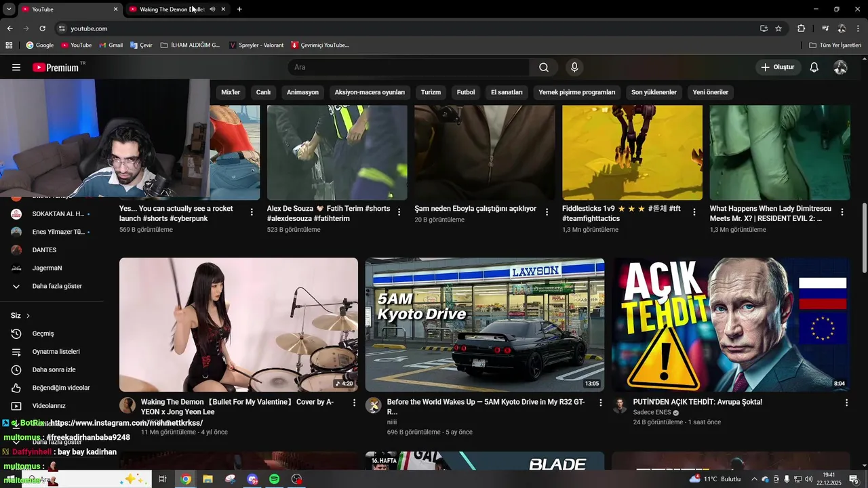This screenshot has width=868, height=488.
Task: Open the İLHAM ALDIĞIM G... bookmark folder
Action: click(190, 45)
